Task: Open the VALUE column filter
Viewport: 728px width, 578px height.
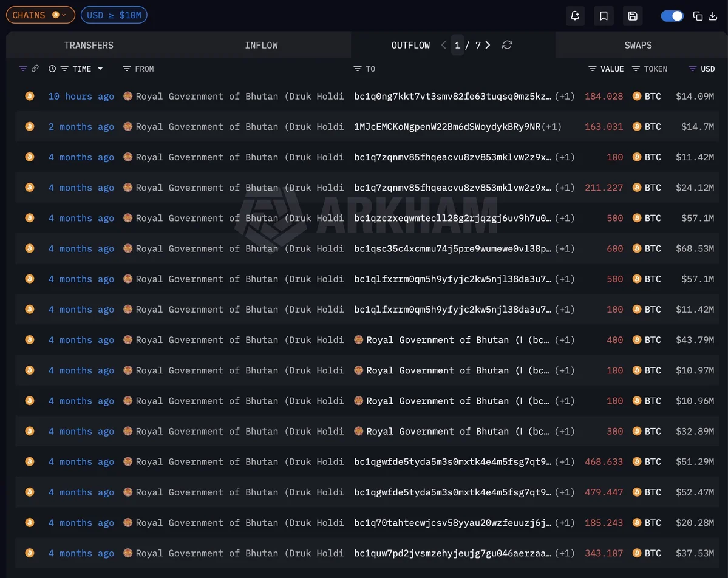Action: point(593,69)
